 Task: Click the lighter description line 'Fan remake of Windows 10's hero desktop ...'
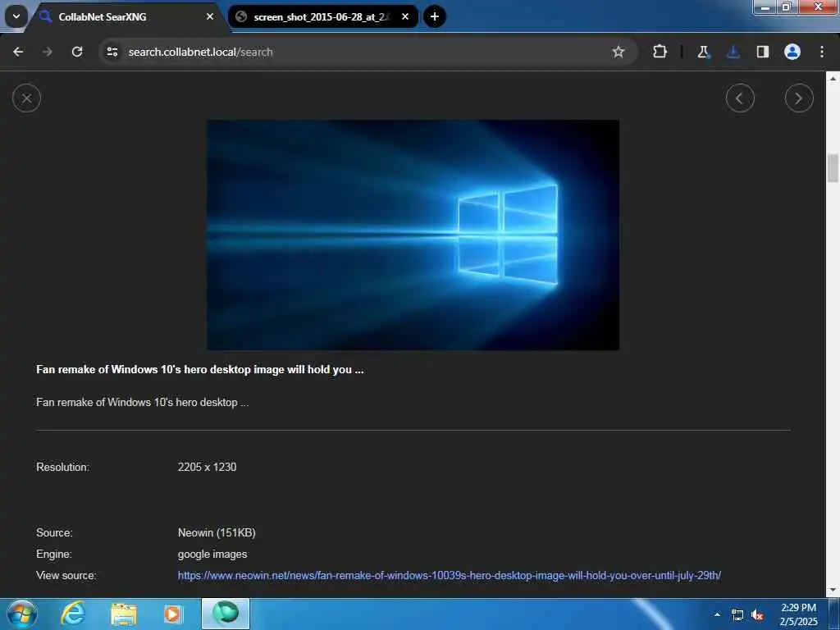point(142,402)
